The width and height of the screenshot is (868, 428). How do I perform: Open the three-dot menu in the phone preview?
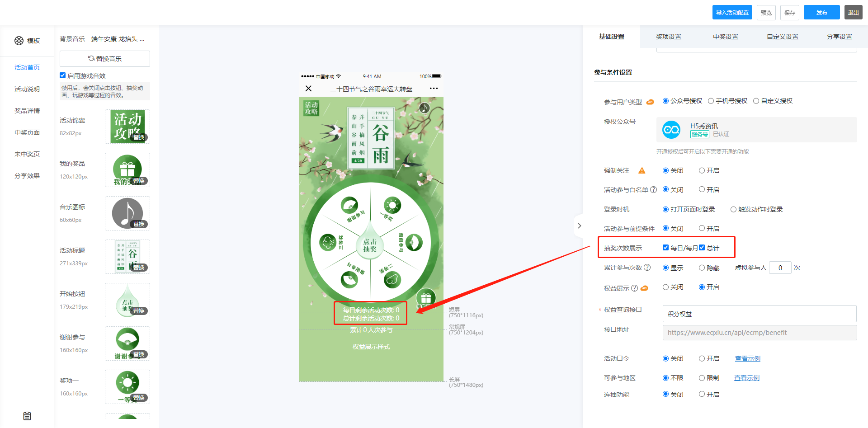[x=434, y=89]
